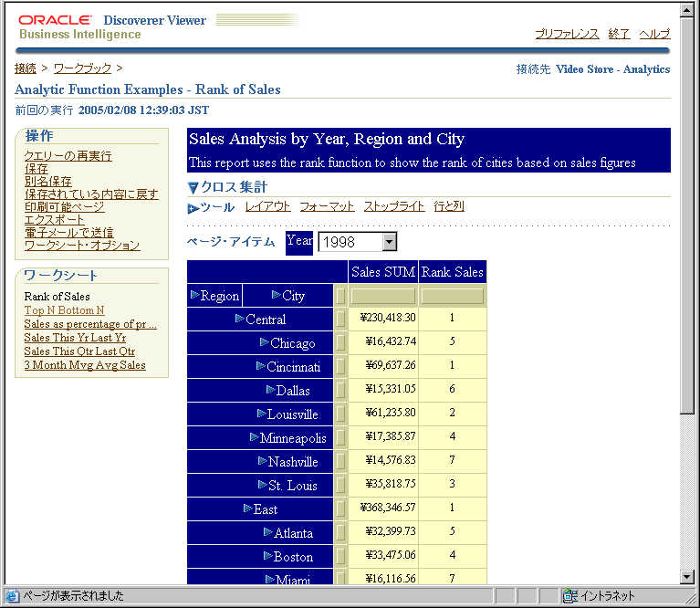Open ワークシート・オプション link
The width and height of the screenshot is (700, 608).
click(82, 245)
